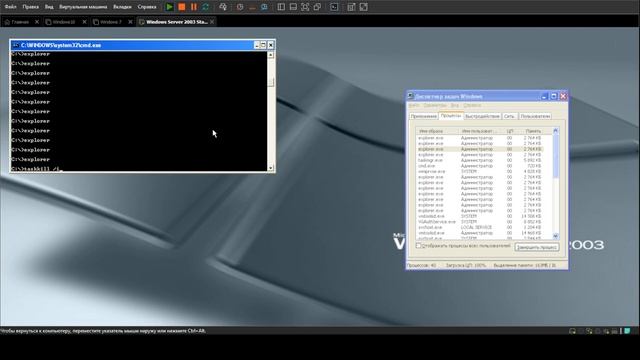
Task: Open the Вид menu in VMware
Action: coord(49,7)
